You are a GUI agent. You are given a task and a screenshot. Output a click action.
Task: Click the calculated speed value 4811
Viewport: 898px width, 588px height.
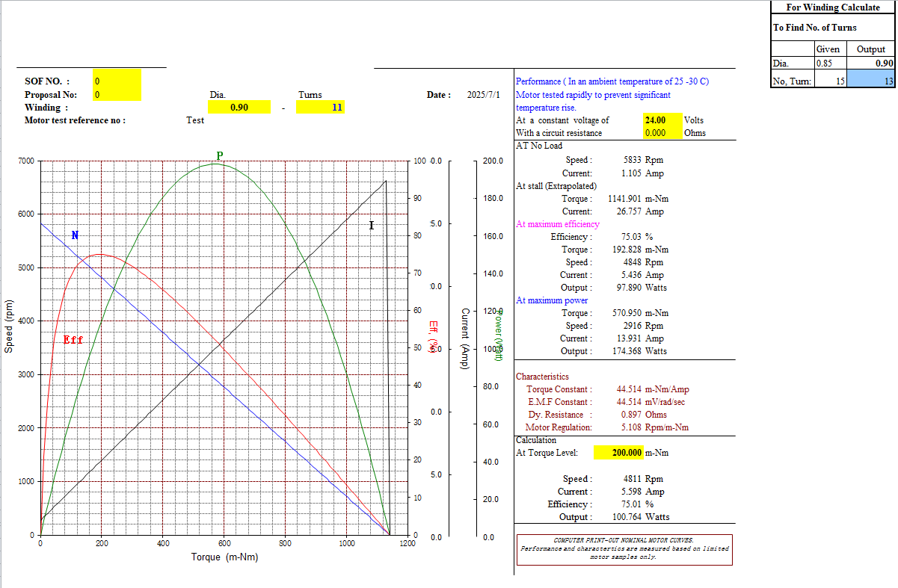(x=632, y=479)
